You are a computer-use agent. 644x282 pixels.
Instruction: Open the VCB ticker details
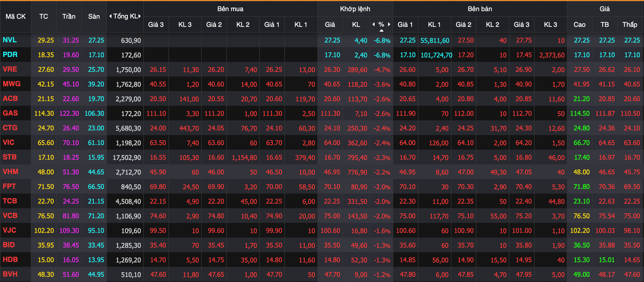[10, 216]
